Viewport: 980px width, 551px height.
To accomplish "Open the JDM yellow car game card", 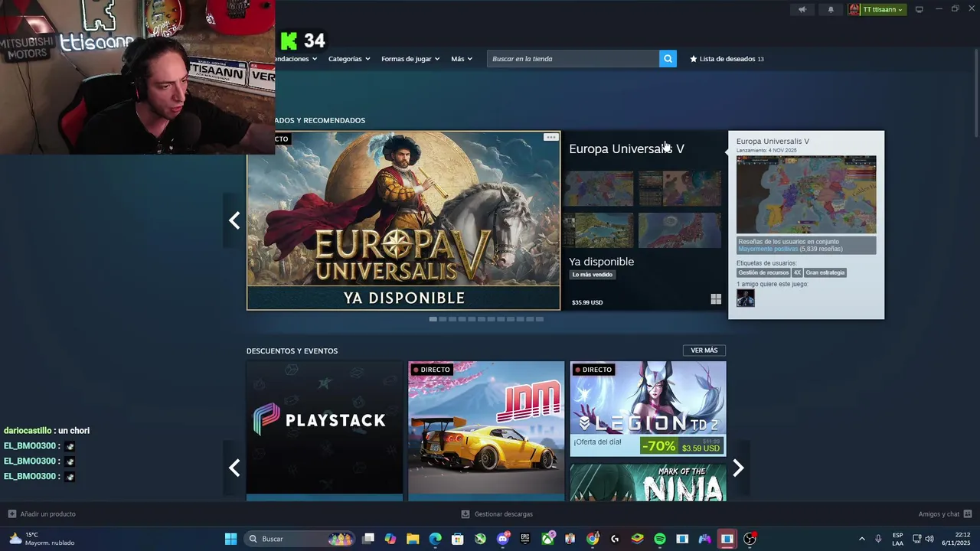I will point(486,431).
